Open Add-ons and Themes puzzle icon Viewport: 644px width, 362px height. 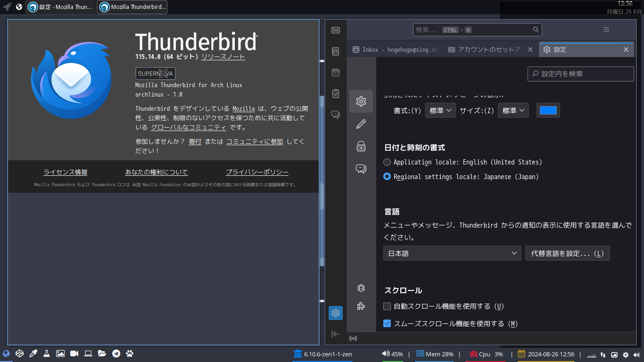[361, 306]
